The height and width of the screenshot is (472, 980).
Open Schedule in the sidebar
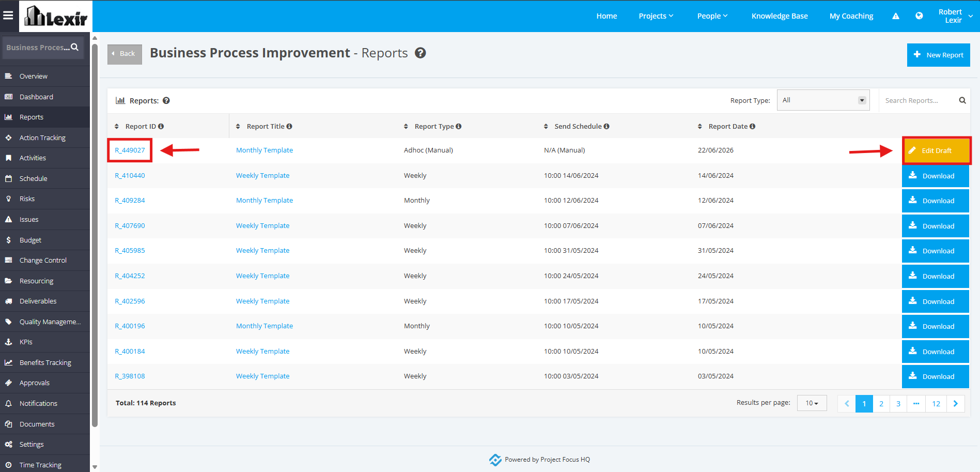tap(45, 178)
